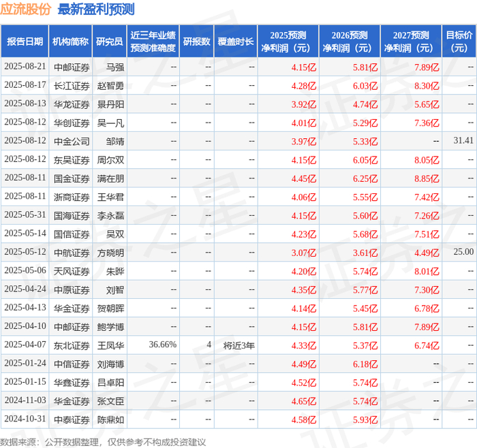Select the 华龙证券 institution cell
The height and width of the screenshot is (448, 477).
pyautogui.click(x=72, y=104)
